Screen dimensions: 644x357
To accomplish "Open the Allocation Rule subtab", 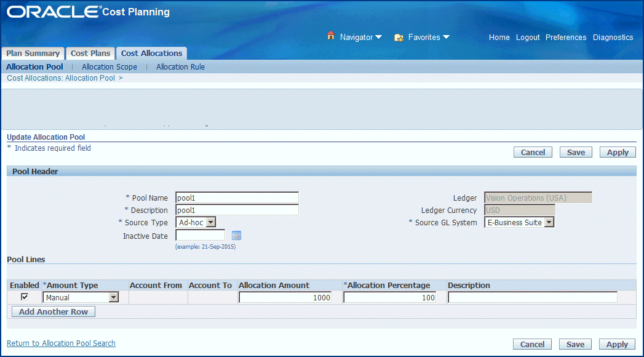I will pos(180,66).
